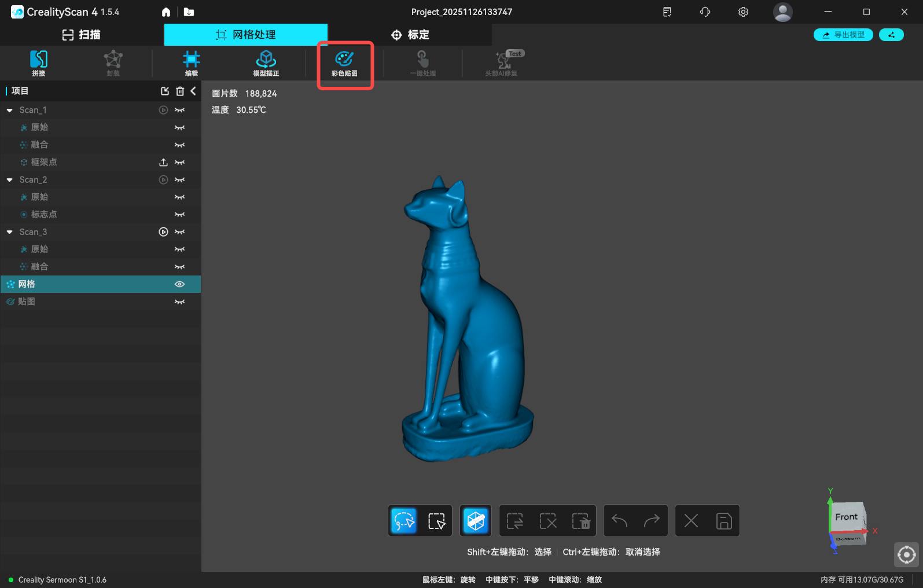Click the 模型摆正 model alignment icon
Screen dimensions: 923x588
click(266, 63)
